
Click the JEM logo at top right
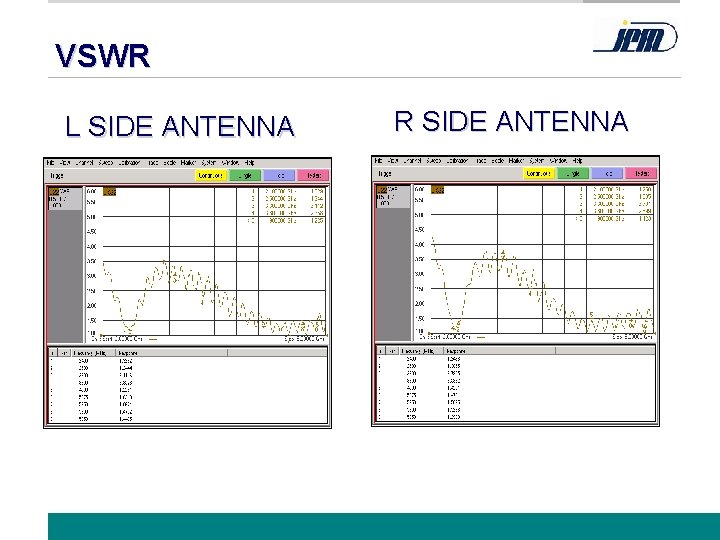click(636, 37)
